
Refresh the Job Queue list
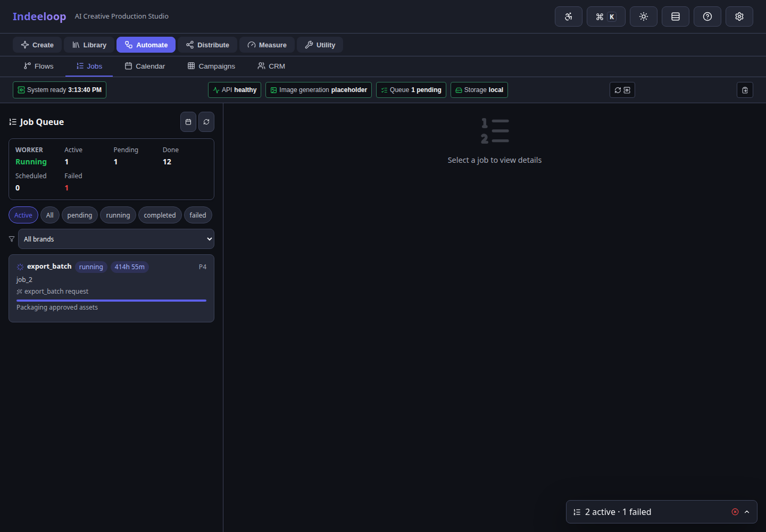[x=206, y=122]
